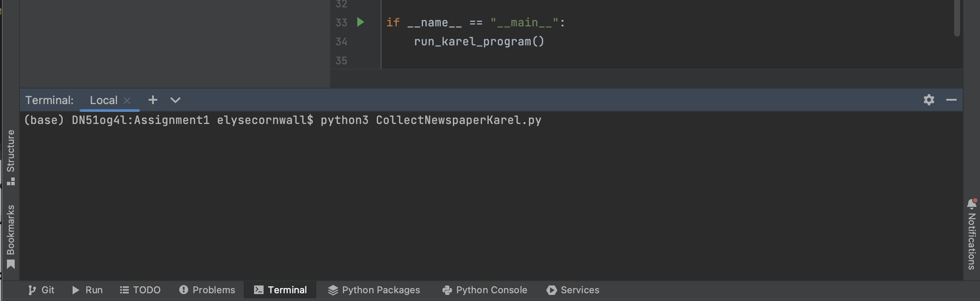Open the Run tool window
This screenshot has width=980, height=301.
(x=88, y=290)
